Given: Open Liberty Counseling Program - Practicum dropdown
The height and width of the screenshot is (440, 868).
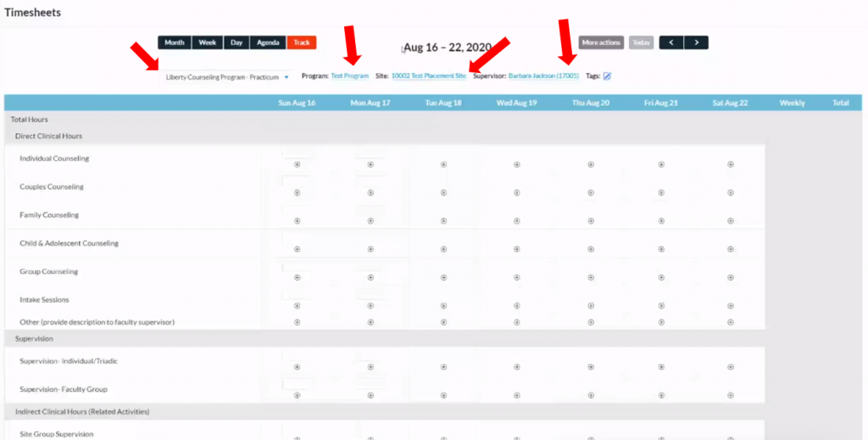Looking at the screenshot, I should click(x=225, y=77).
